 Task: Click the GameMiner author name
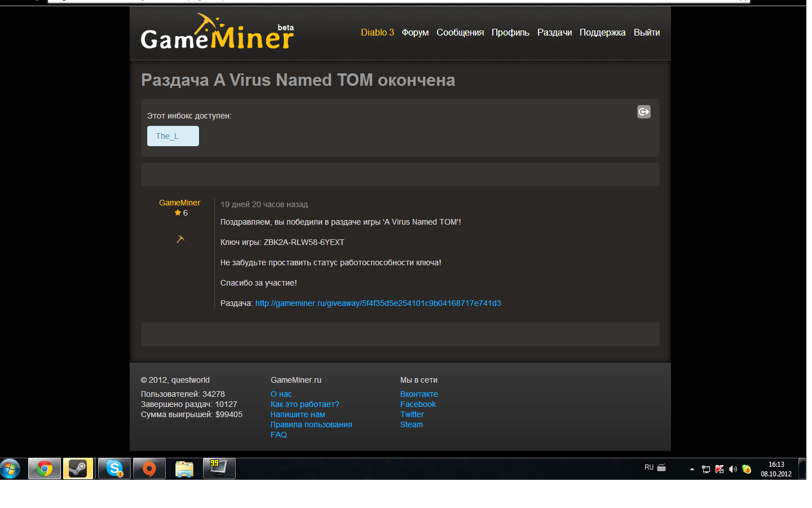(x=179, y=203)
